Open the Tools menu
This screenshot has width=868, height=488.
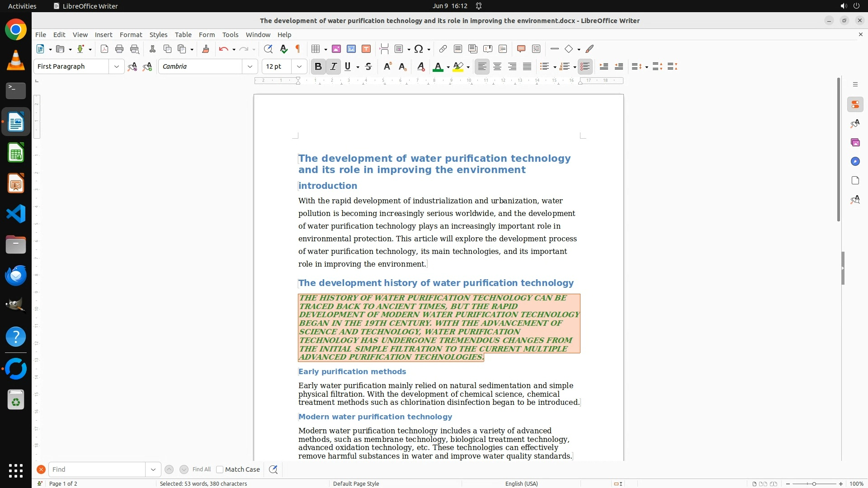[x=230, y=34]
